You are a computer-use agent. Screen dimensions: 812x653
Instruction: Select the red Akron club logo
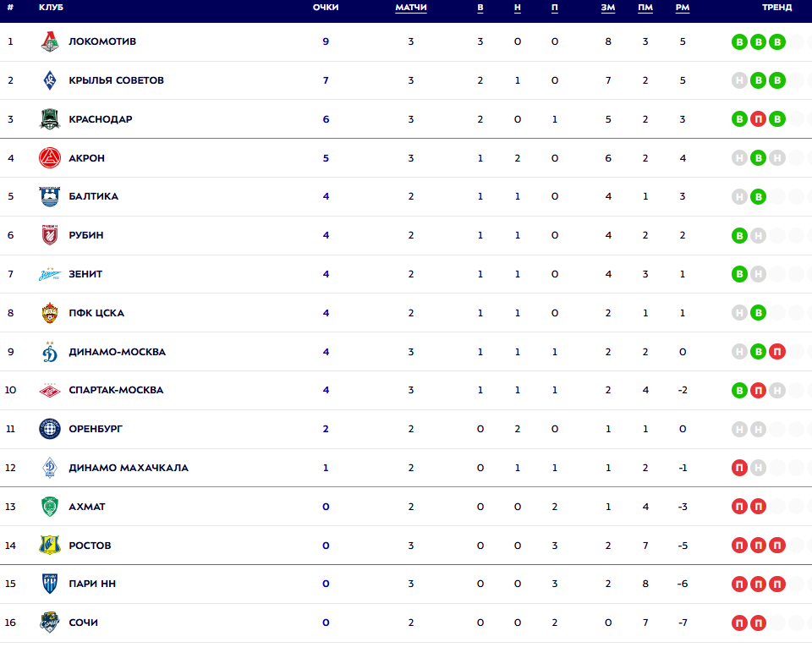pos(50,158)
